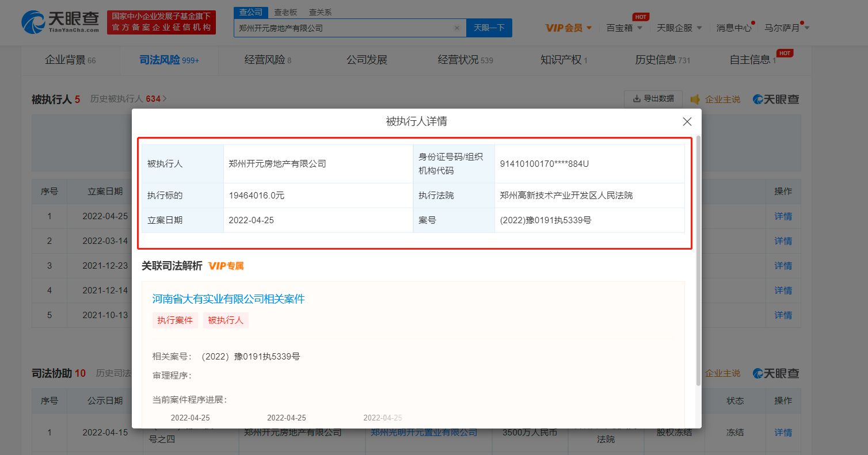Viewport: 868px width, 455px height.
Task: Switch to the 查关系 search tab
Action: coord(320,12)
